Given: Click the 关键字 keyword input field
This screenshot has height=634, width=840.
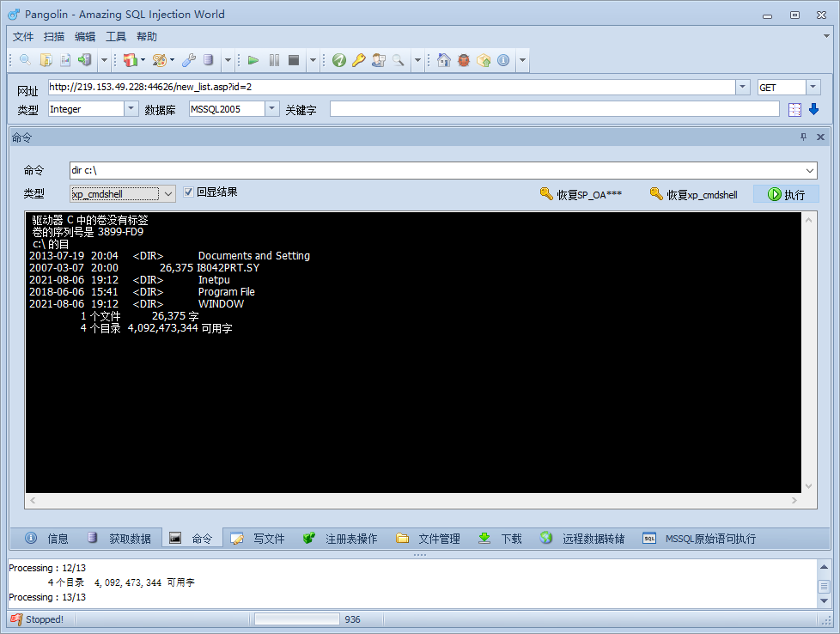Looking at the screenshot, I should tap(555, 109).
